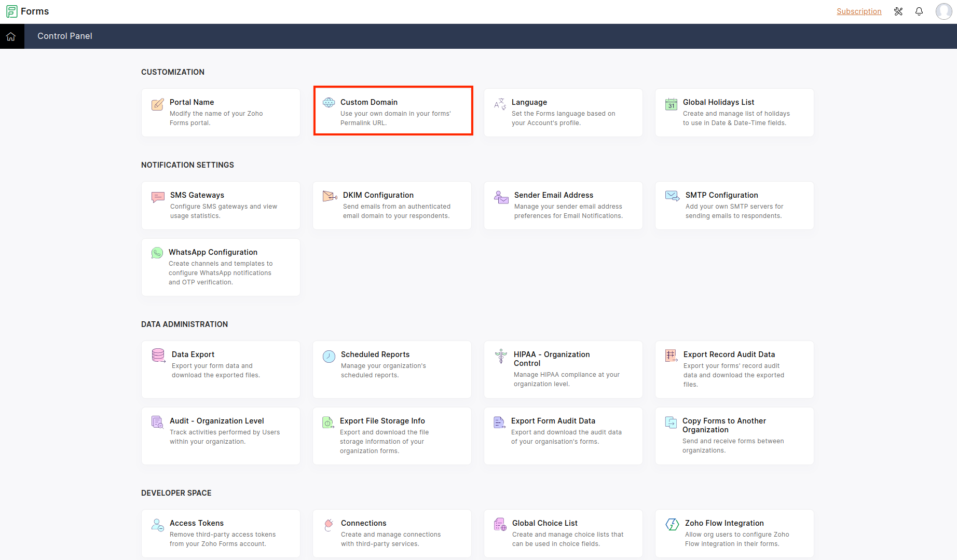957x560 pixels.
Task: Click the WhatsApp Configuration icon
Action: point(157,253)
